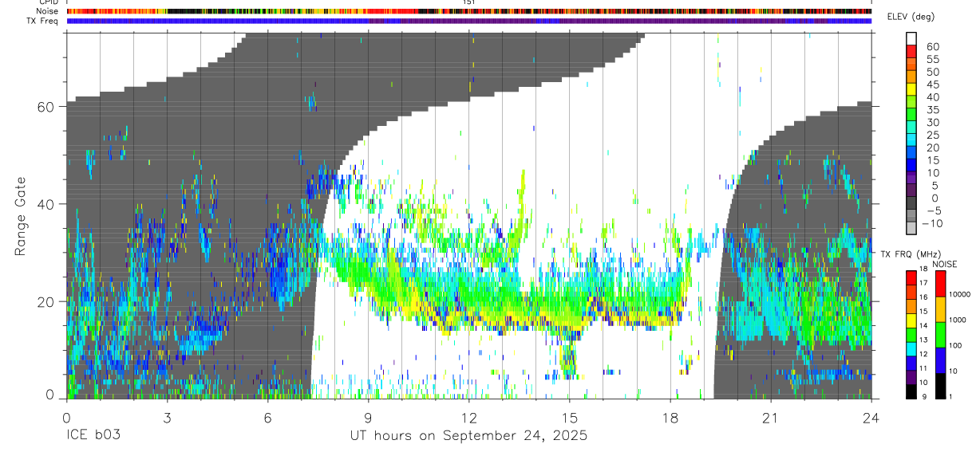980x452 pixels.
Task: Click the '1000' label on the NOISE legend
Action: click(x=958, y=319)
